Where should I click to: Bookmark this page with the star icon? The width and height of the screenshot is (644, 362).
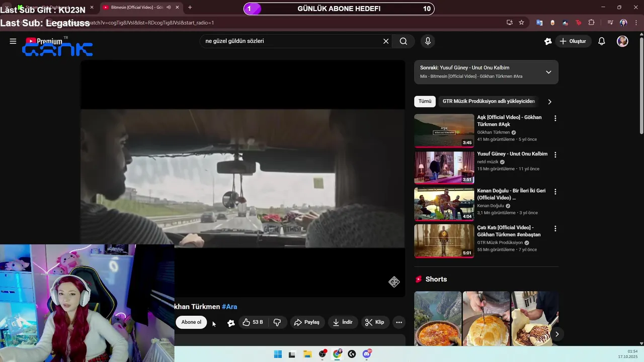pyautogui.click(x=521, y=23)
